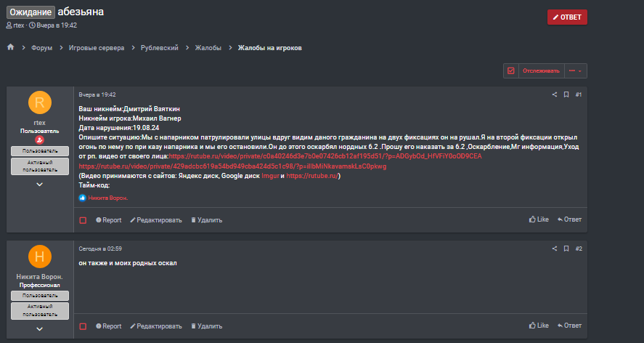Viewport: 644px width, 343px height.
Task: Share post #2 via share icon
Action: (555, 249)
